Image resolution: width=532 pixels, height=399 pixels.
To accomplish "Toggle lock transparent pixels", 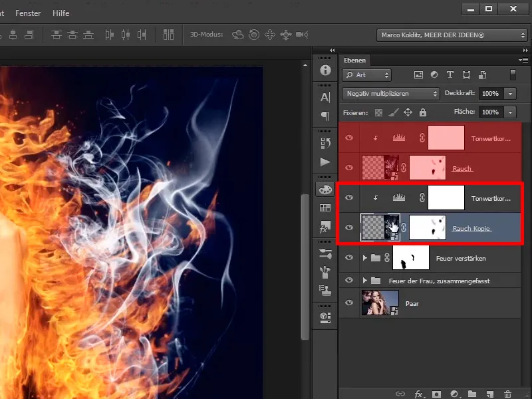I will click(x=378, y=112).
